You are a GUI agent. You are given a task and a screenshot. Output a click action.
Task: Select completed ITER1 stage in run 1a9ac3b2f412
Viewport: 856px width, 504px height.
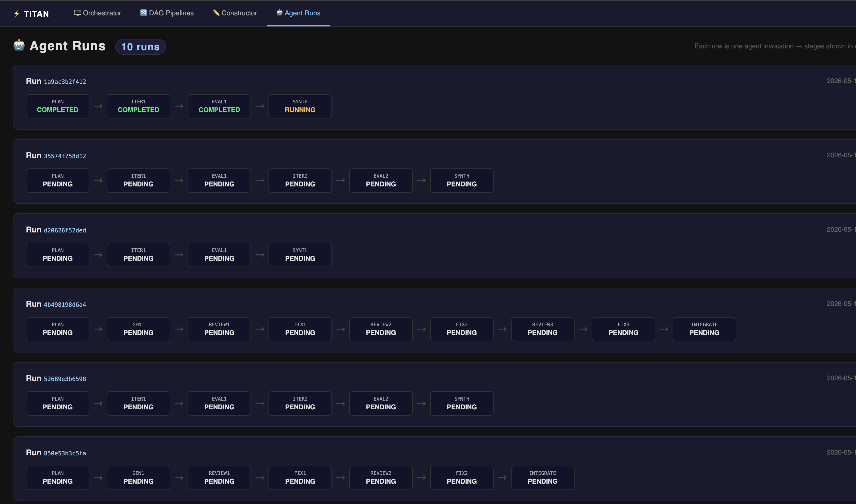tap(139, 106)
